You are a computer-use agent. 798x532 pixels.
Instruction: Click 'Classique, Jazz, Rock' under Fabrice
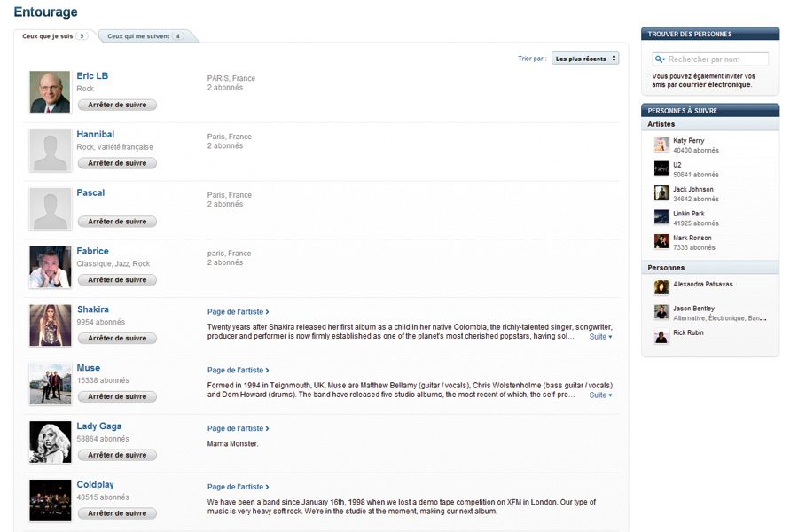point(113,263)
